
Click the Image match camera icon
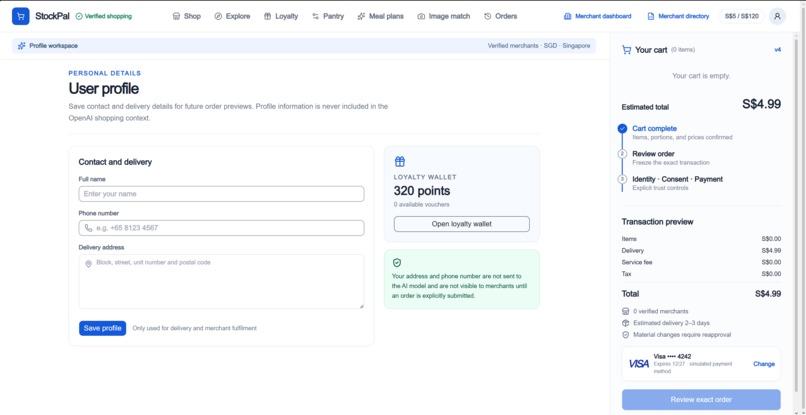[x=421, y=16]
